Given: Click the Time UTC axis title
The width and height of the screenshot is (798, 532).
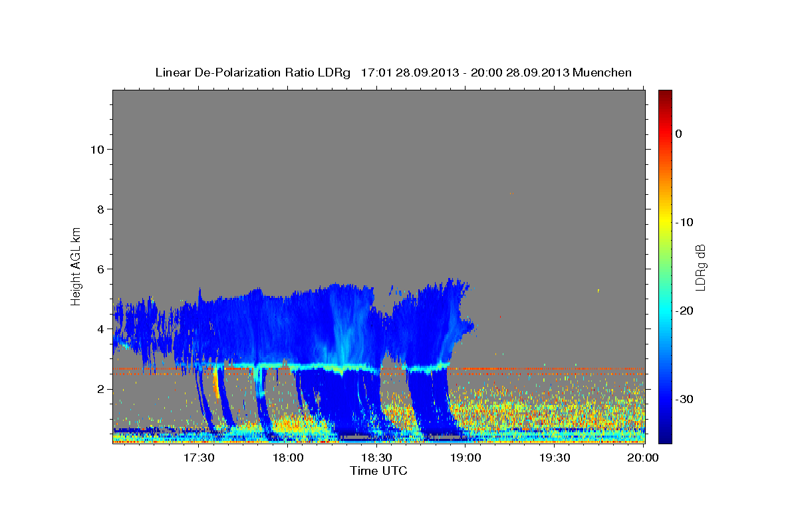Looking at the screenshot, I should coord(378,471).
